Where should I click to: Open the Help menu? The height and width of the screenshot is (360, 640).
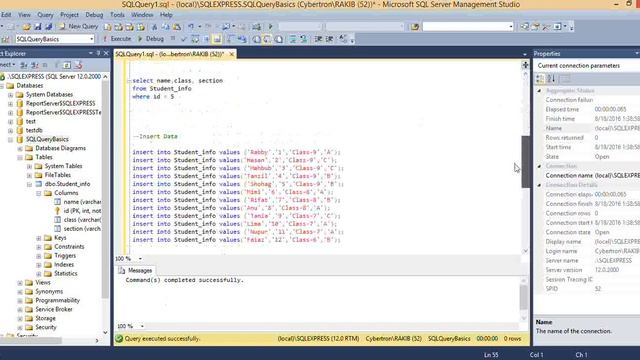click(x=166, y=15)
